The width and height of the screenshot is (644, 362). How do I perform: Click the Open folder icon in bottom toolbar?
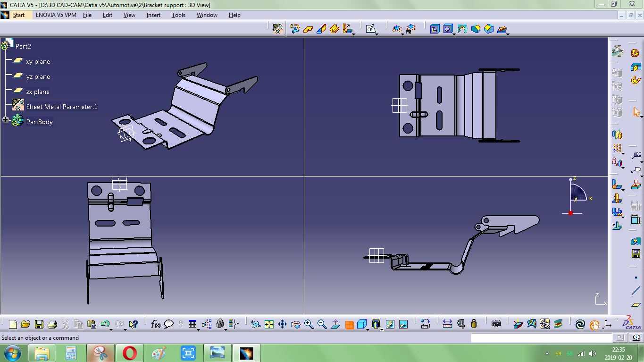coord(25,324)
